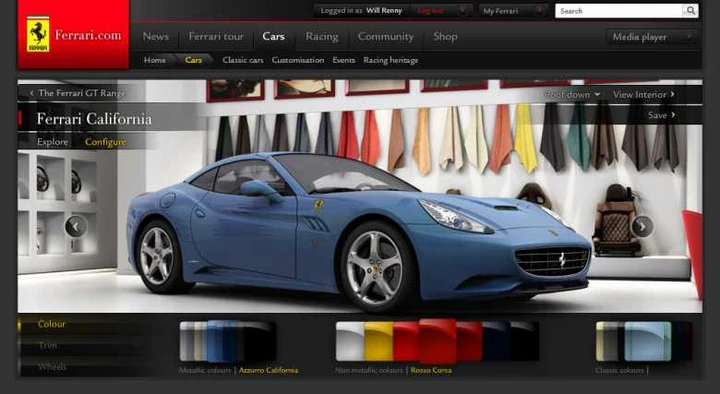Click the Log out link

coord(430,11)
